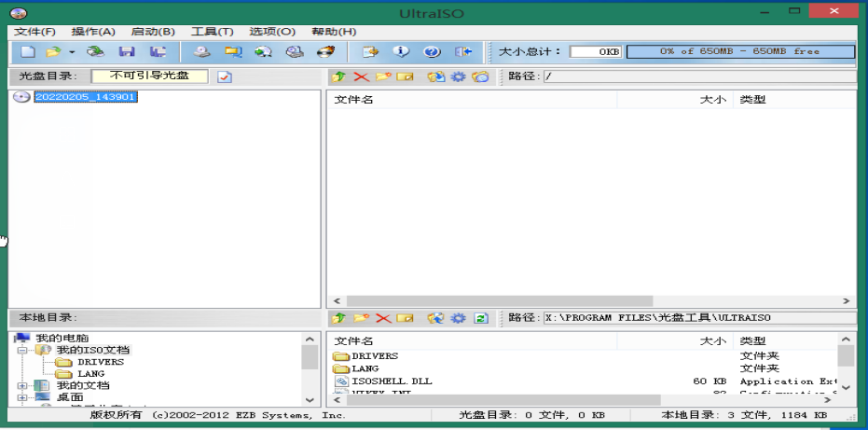The height and width of the screenshot is (430, 868).
Task: Open an ISO file with the folder icon
Action: point(54,52)
